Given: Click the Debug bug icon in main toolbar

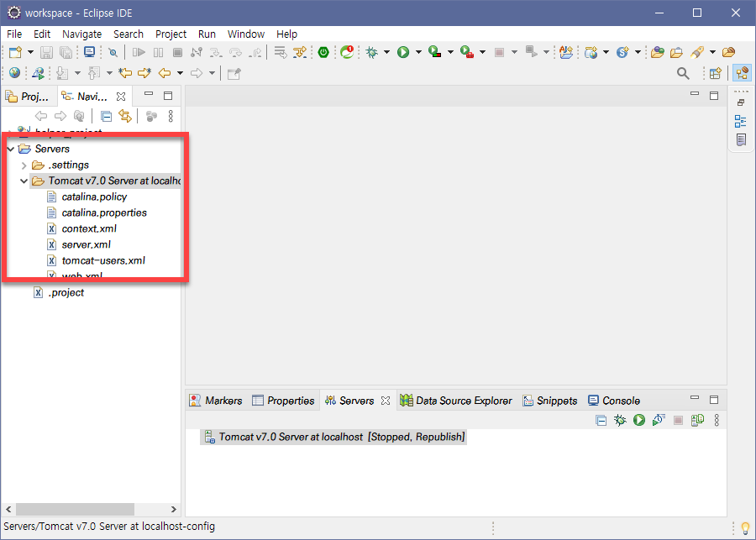Looking at the screenshot, I should tap(372, 52).
